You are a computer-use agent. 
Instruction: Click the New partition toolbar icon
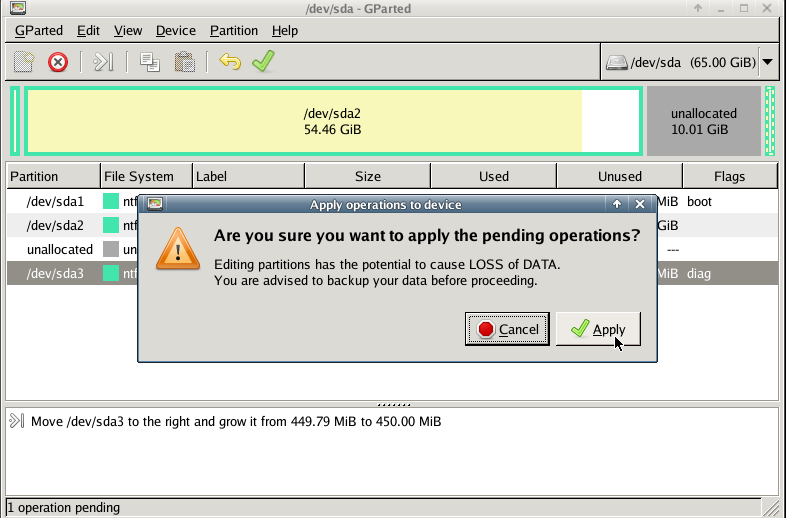pos(24,62)
